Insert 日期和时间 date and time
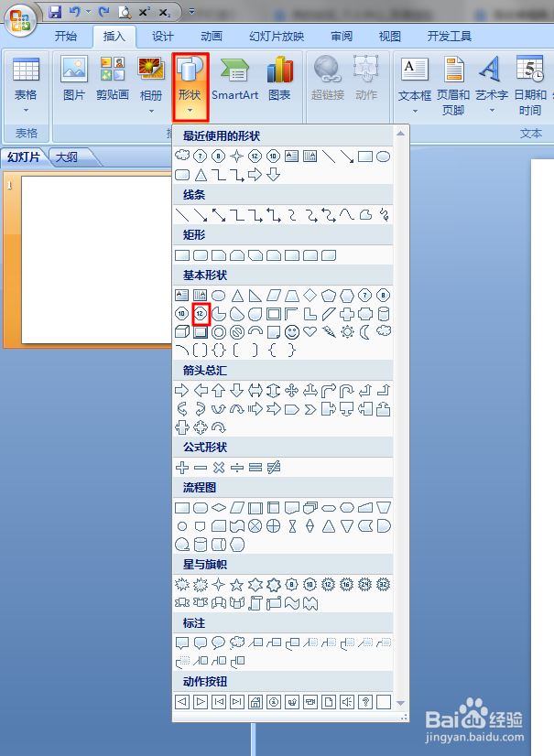The image size is (554, 756). pos(530,87)
